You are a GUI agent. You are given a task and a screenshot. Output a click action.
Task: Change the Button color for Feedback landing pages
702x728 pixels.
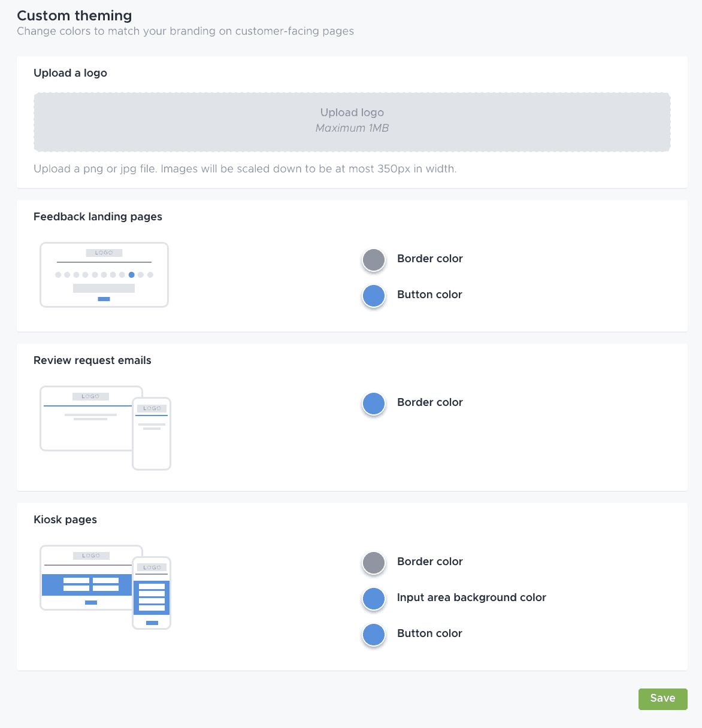click(x=373, y=296)
